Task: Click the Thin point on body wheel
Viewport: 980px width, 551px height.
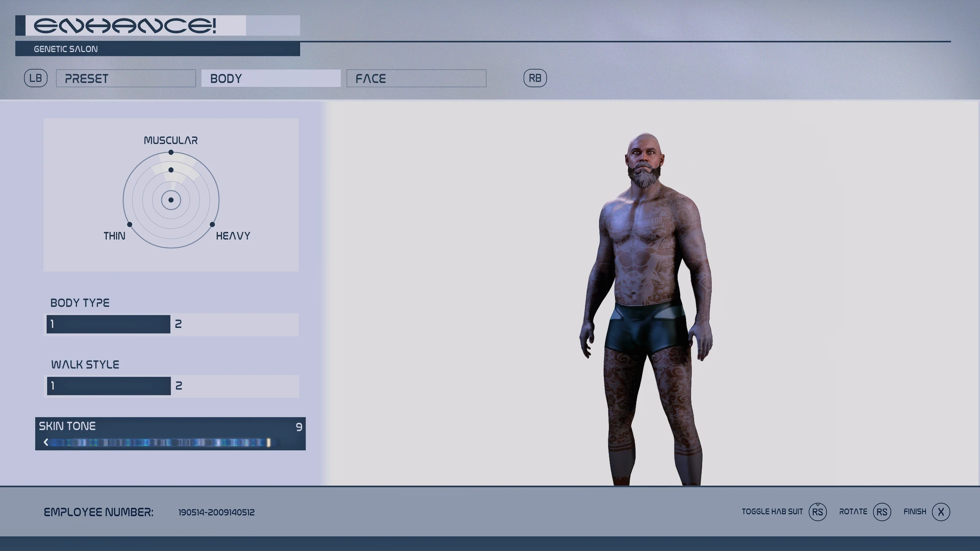Action: click(x=129, y=225)
